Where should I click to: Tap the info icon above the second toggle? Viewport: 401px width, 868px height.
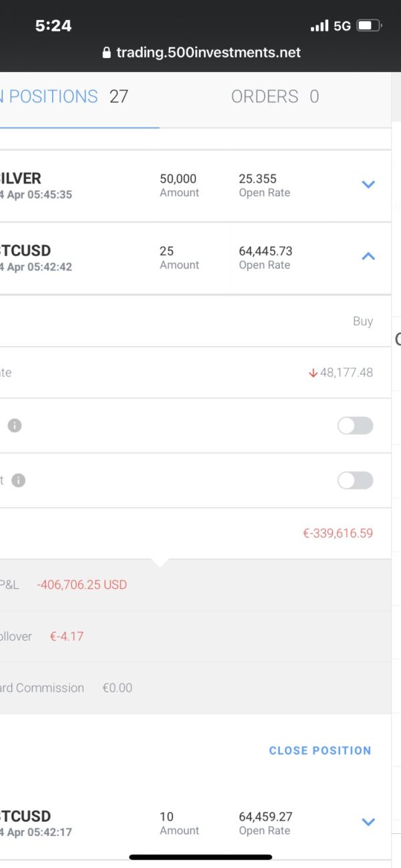click(x=15, y=426)
